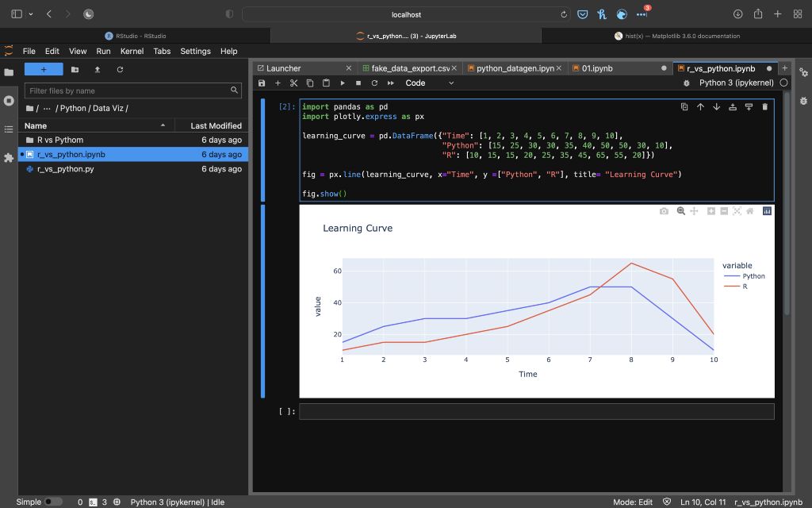Viewport: 812px width, 508px height.
Task: Switch to the python_datagen.ipynb tab
Action: (515, 68)
